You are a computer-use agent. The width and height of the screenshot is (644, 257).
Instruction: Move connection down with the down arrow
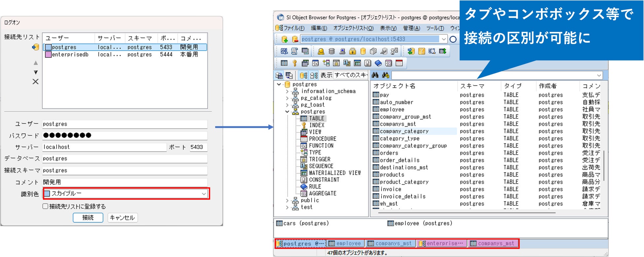point(36,72)
